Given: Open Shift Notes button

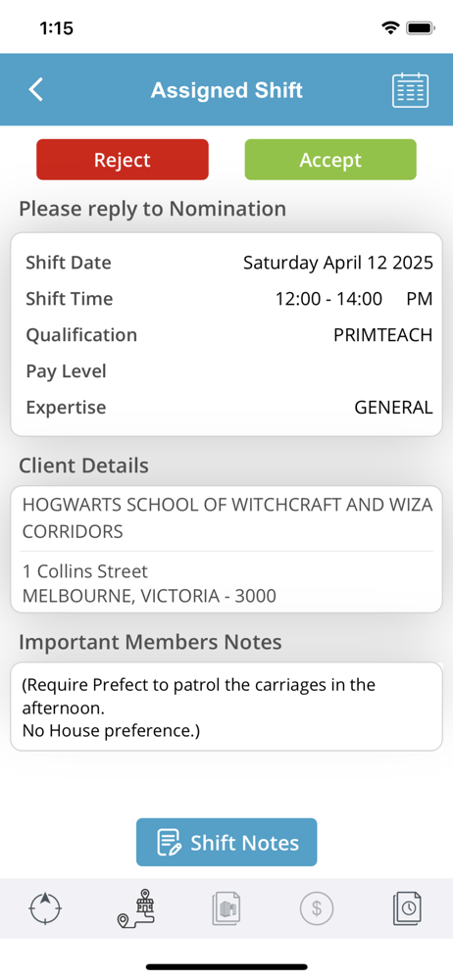Looking at the screenshot, I should coord(226,842).
